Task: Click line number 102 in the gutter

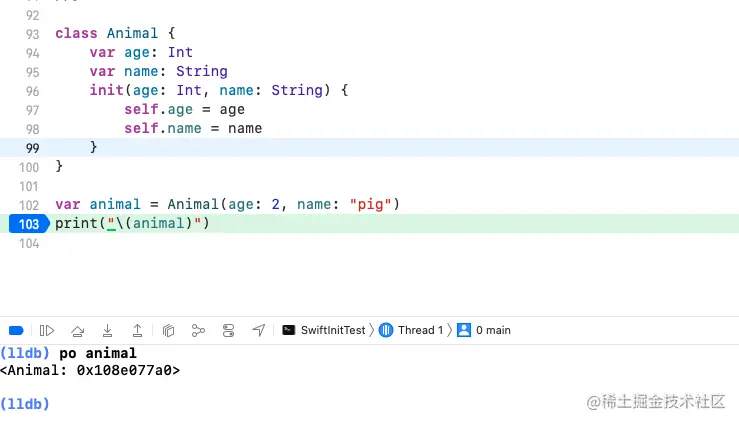Action: click(x=29, y=205)
